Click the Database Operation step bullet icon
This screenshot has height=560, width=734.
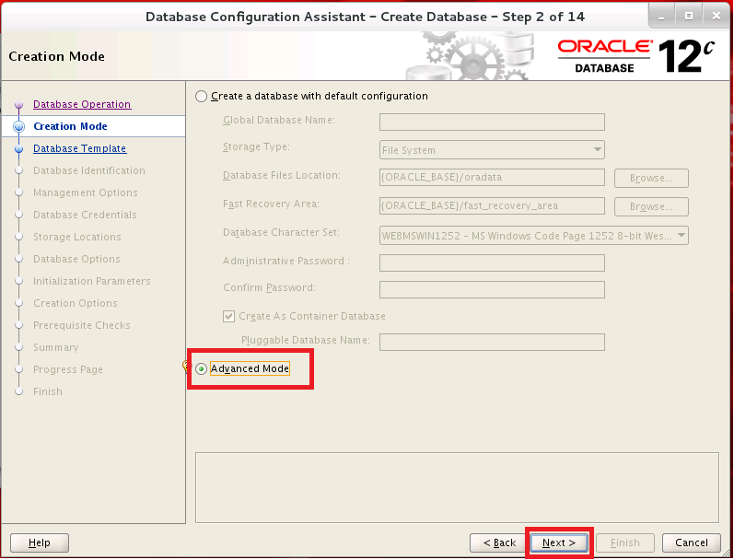coord(18,105)
